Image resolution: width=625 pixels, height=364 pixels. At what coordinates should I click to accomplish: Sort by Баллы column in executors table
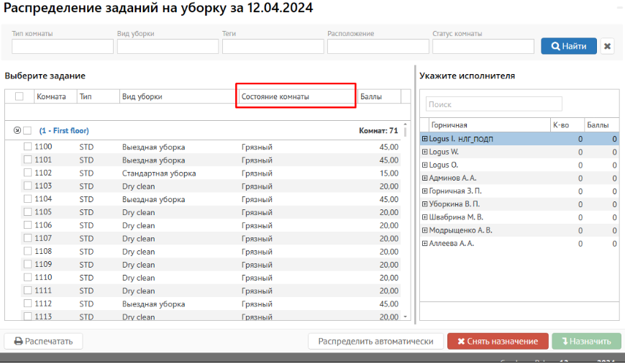[x=601, y=124]
